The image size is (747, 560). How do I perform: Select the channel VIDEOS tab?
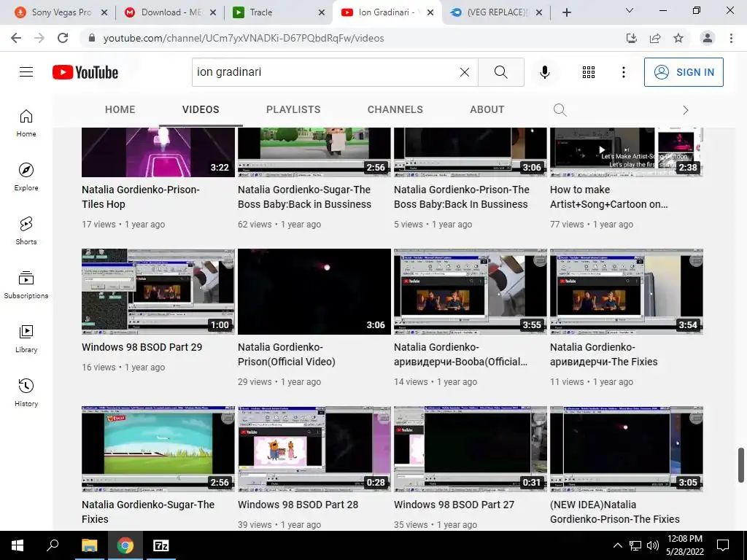[x=201, y=109]
